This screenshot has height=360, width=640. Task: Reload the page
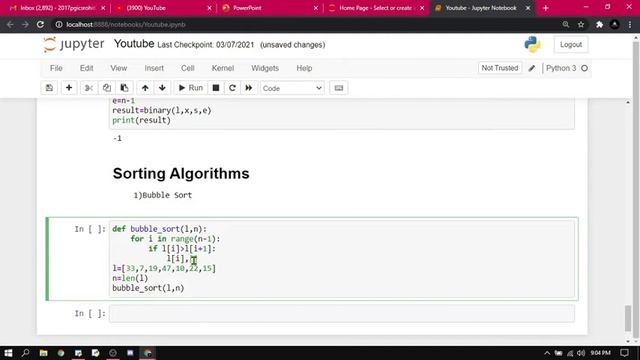40,24
